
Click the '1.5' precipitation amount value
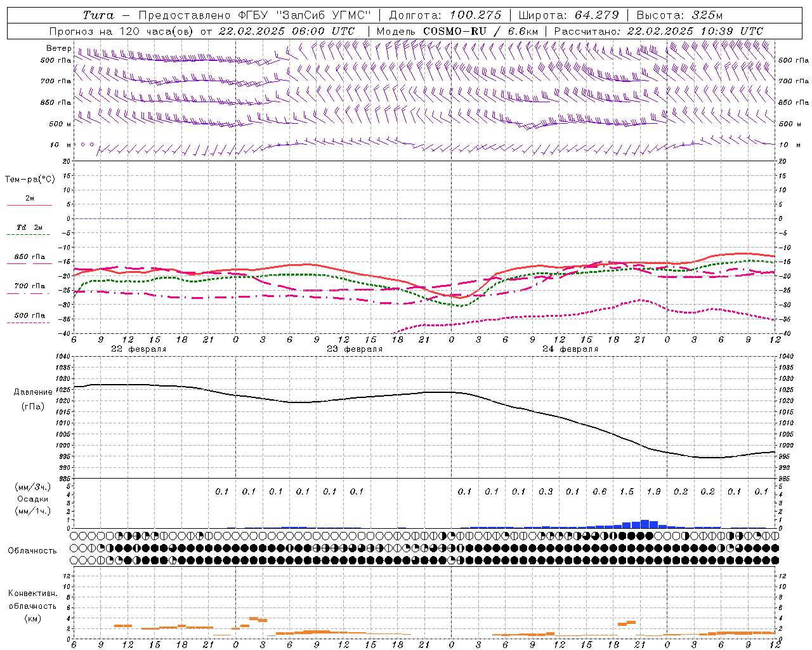tap(627, 491)
